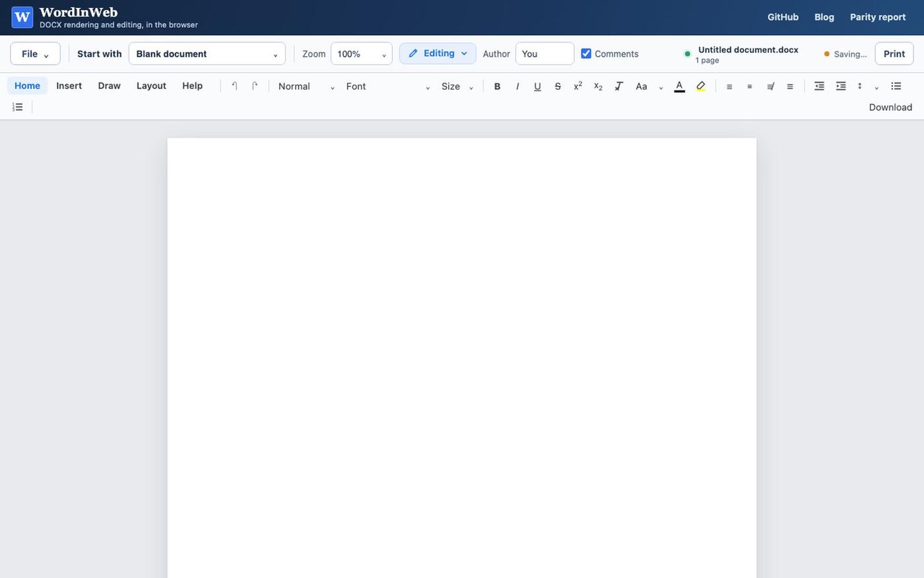
Task: Center align the text
Action: tap(750, 86)
